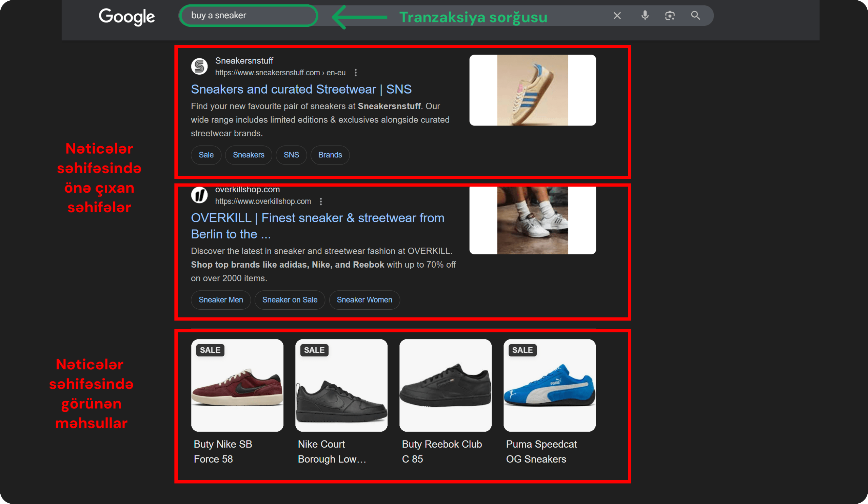
Task: Open the Nike Court Borough Low image
Action: (x=341, y=386)
